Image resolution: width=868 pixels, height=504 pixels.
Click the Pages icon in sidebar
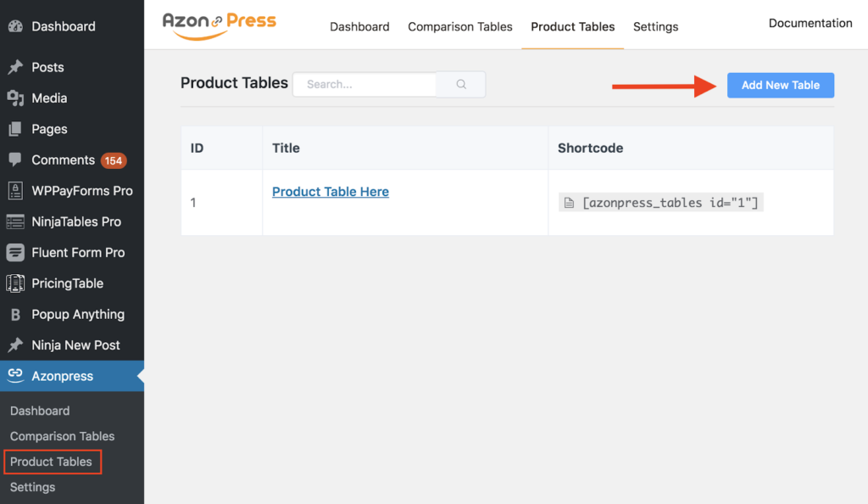pyautogui.click(x=15, y=130)
